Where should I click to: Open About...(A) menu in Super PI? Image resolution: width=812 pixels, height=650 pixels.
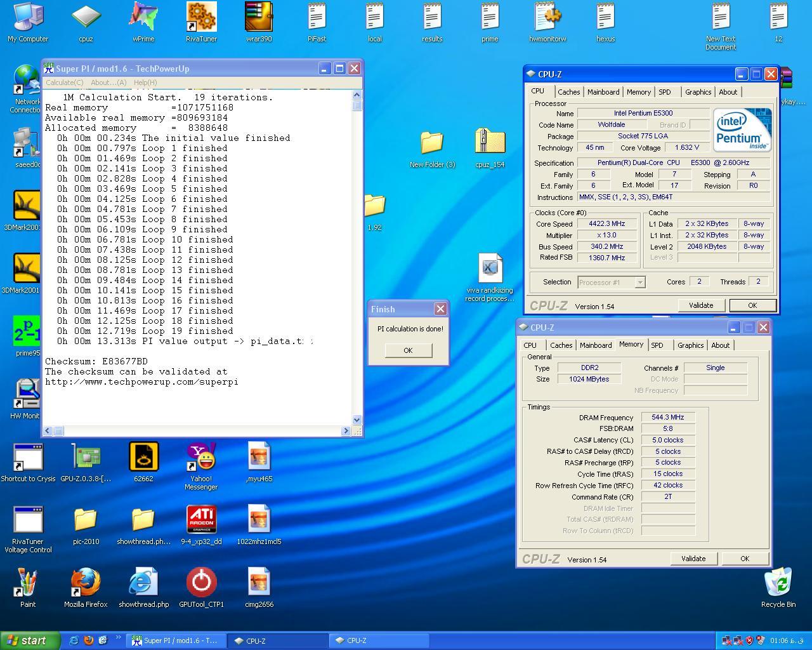click(x=108, y=83)
